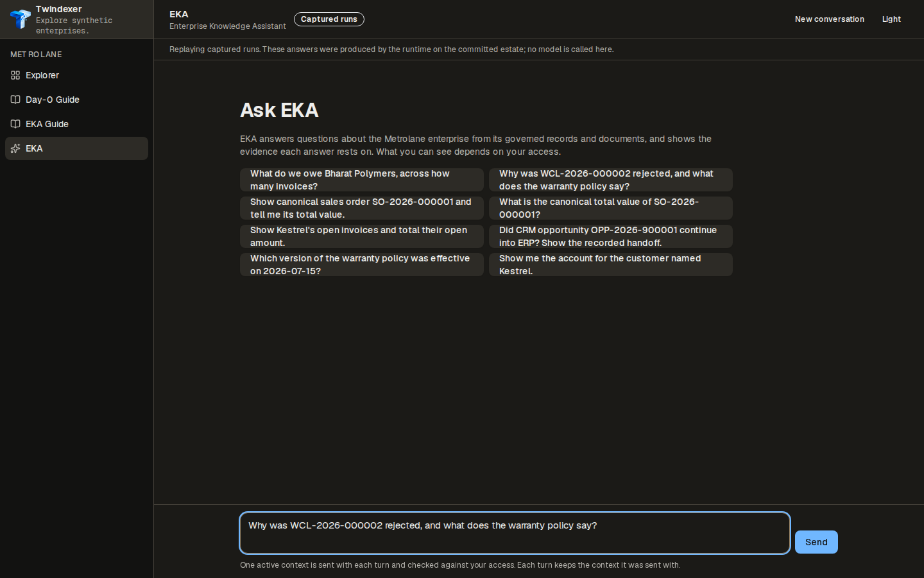Choose the CRM opportunity OPP-2026-900001 suggestion

click(611, 236)
